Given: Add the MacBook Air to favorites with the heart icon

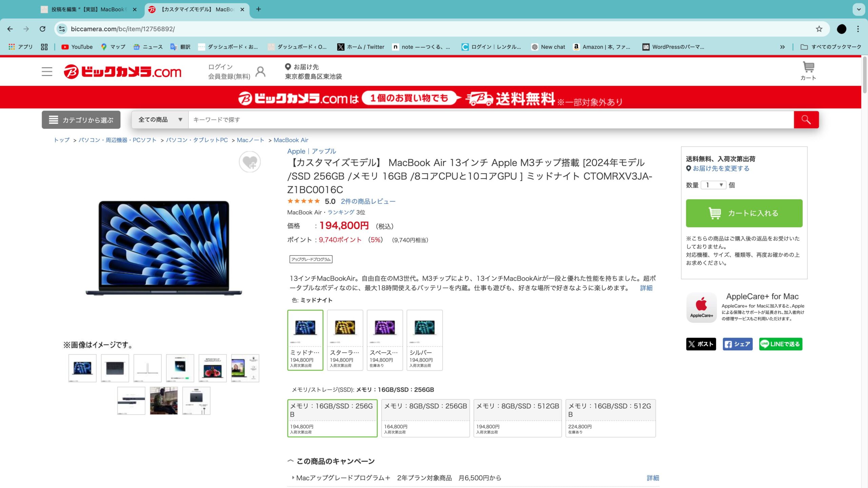Looking at the screenshot, I should 250,162.
